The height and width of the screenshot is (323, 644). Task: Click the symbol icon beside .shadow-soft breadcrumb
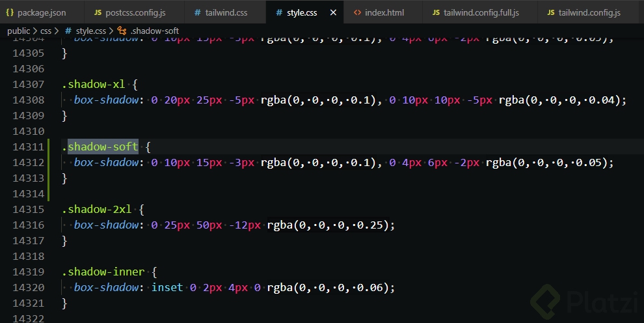(122, 31)
